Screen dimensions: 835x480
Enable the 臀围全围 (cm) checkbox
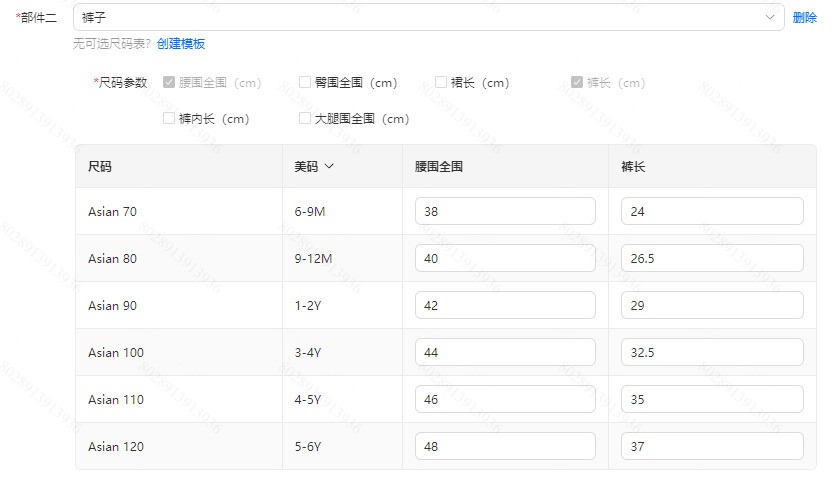(x=305, y=83)
